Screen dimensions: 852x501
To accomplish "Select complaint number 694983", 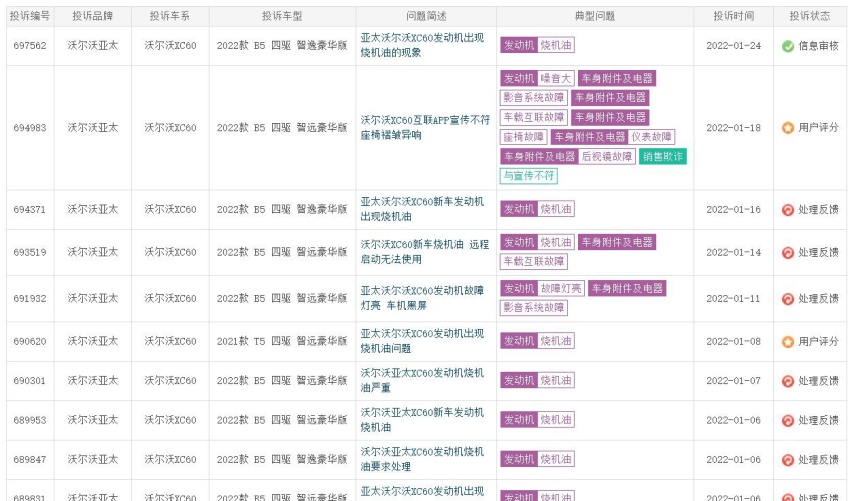I will 30,128.
